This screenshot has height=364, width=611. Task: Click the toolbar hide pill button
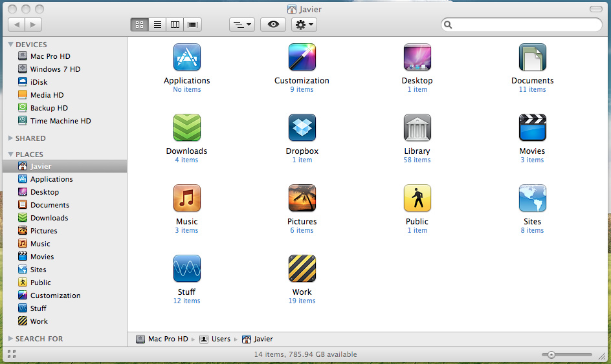[596, 9]
